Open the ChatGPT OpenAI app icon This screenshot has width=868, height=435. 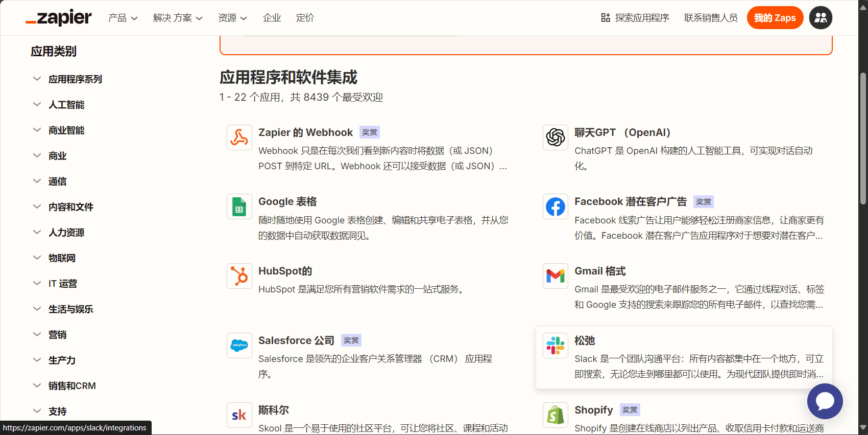(x=556, y=138)
